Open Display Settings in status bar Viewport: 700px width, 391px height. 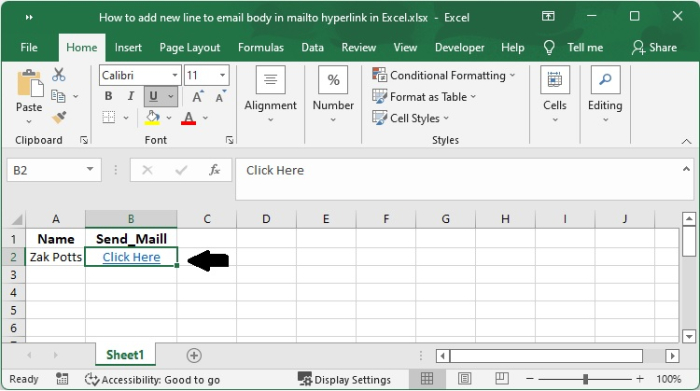click(x=344, y=380)
